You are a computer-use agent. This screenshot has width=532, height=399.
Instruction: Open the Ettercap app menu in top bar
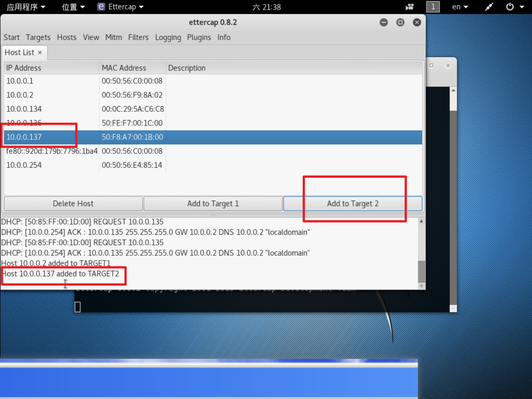(120, 7)
